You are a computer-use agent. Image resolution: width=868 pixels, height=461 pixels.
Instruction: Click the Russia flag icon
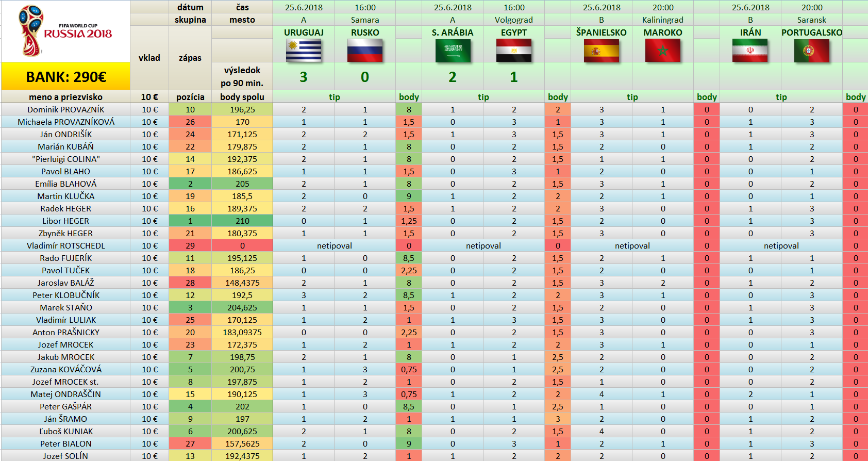pos(365,51)
